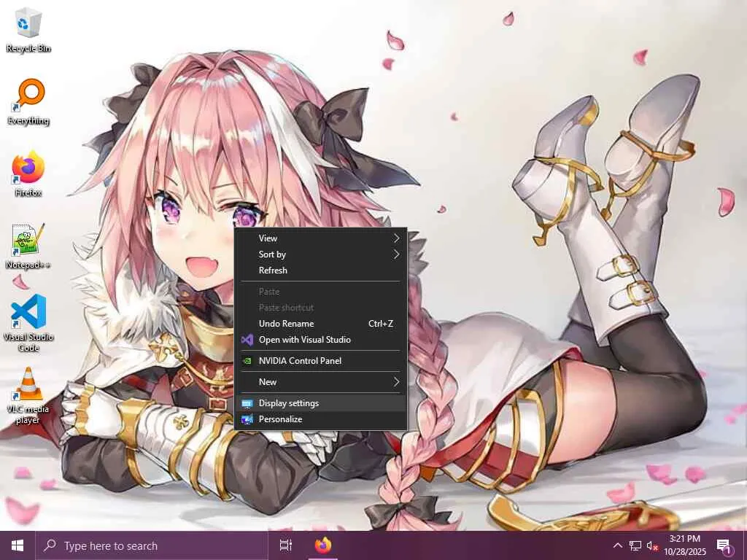Image resolution: width=747 pixels, height=560 pixels.
Task: Select the Recycle Bin desktop icon
Action: click(x=28, y=31)
